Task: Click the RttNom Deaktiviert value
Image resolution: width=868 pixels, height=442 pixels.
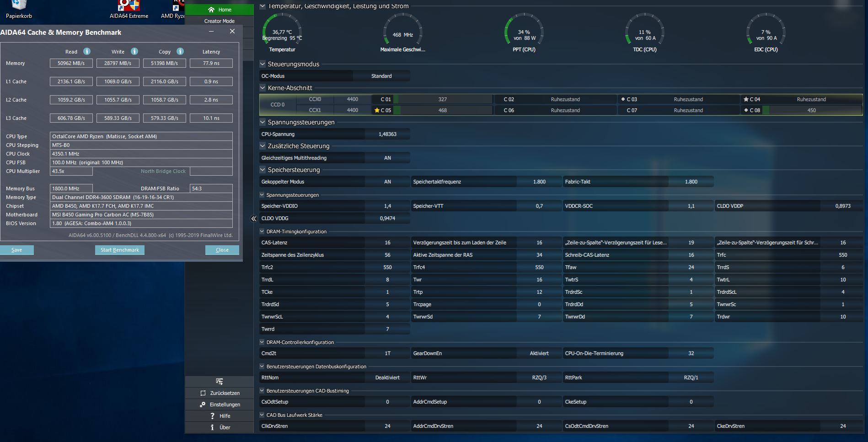Action: [387, 377]
